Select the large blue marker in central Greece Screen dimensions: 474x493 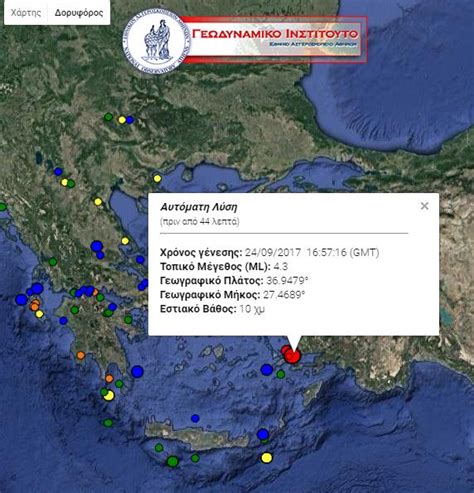tap(97, 246)
